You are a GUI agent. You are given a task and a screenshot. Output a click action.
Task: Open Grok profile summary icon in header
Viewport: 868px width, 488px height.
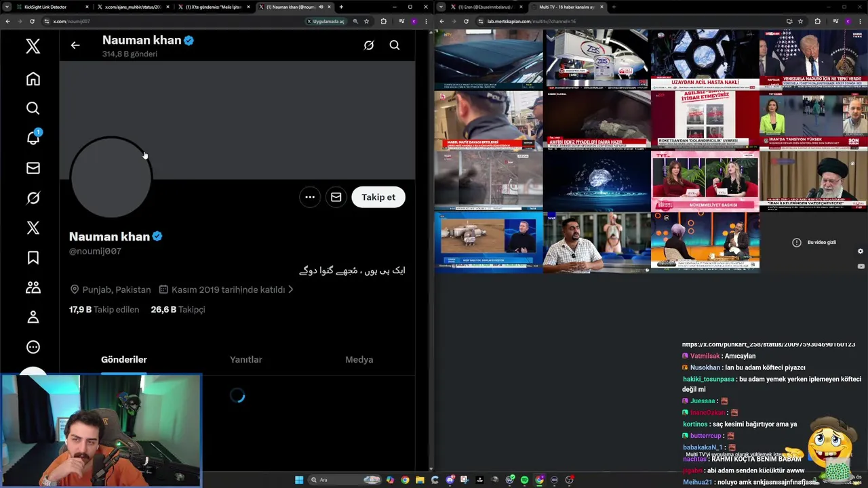(368, 45)
